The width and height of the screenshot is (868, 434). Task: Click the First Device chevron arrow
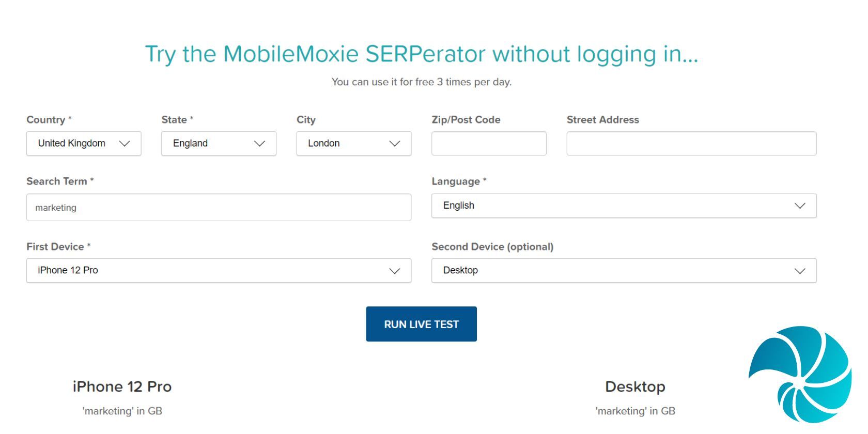[x=395, y=271]
